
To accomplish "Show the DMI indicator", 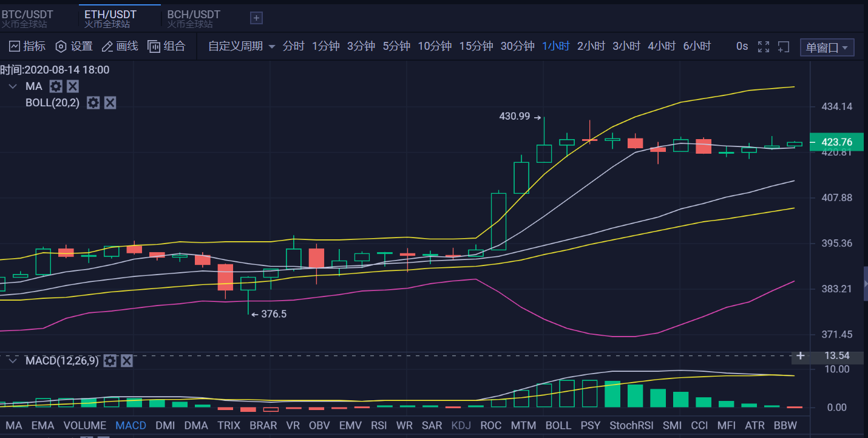I will [165, 425].
